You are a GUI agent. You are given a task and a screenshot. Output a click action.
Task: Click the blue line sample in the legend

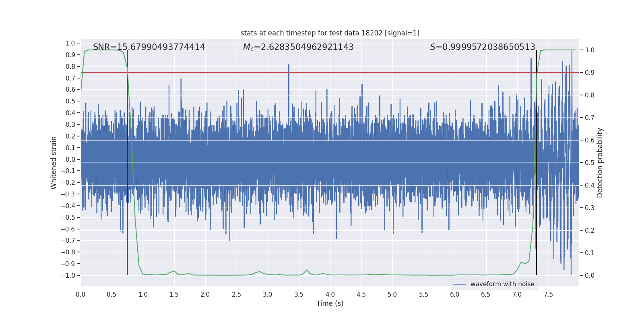tap(460, 284)
